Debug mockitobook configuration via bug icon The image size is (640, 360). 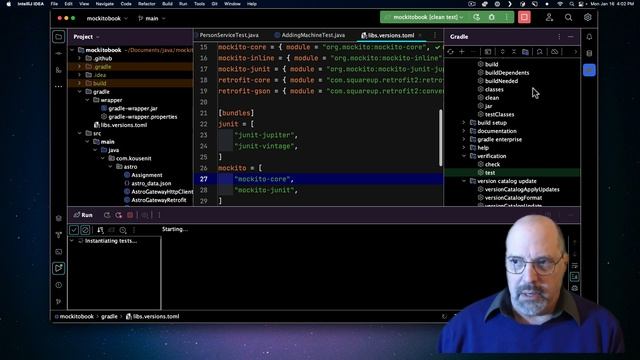coord(492,18)
